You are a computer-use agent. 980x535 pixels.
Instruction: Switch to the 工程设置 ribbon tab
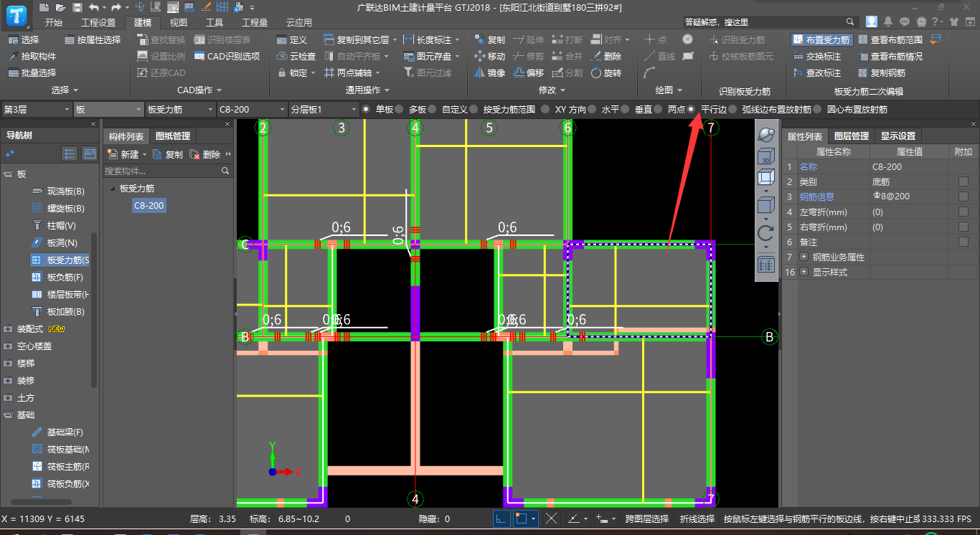point(98,22)
